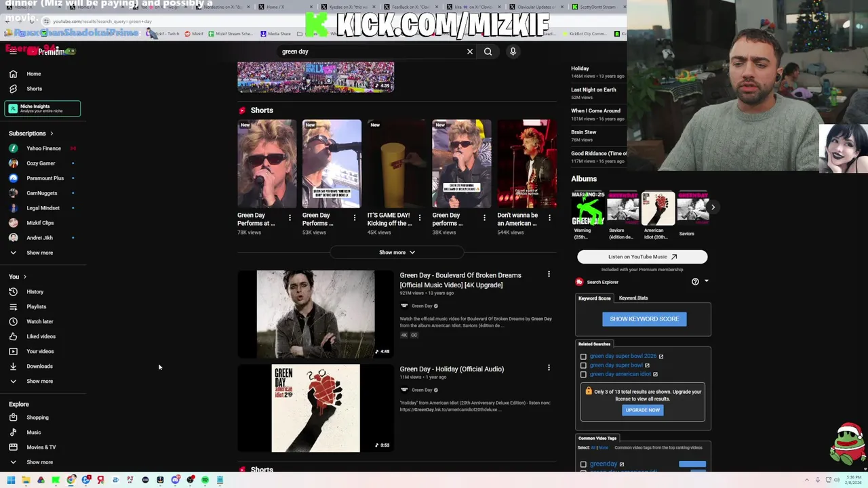Open Holiday Official Audio video thumbnail
The width and height of the screenshot is (868, 488).
[x=315, y=408]
